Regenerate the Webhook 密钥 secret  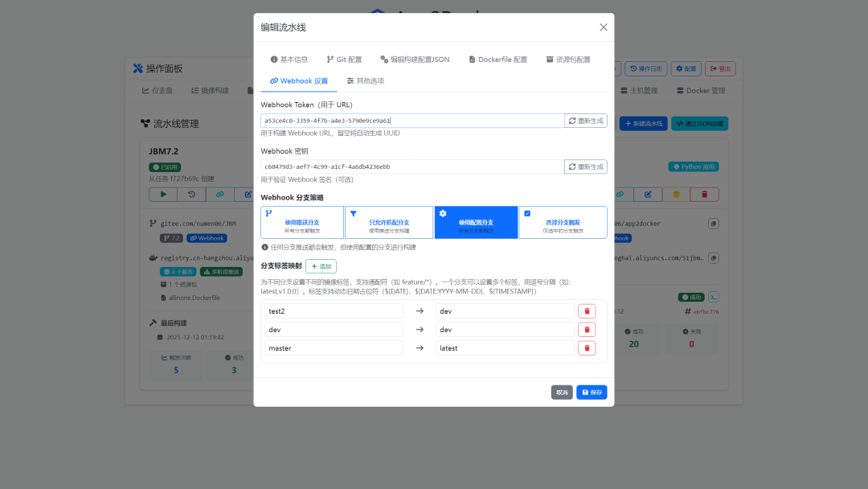tap(587, 166)
